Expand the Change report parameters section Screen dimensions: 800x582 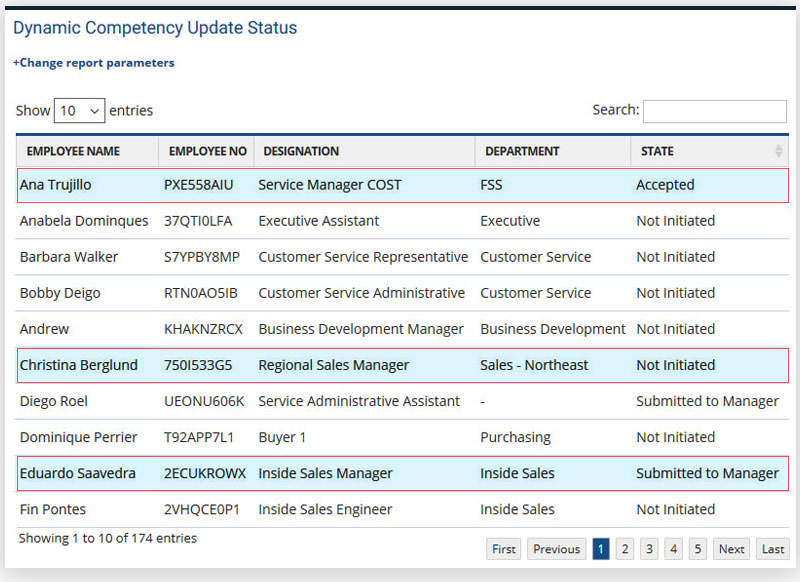click(x=93, y=63)
